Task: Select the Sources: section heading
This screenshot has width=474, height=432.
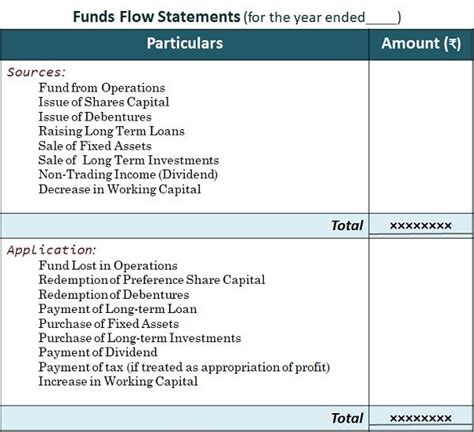Action: tap(36, 72)
